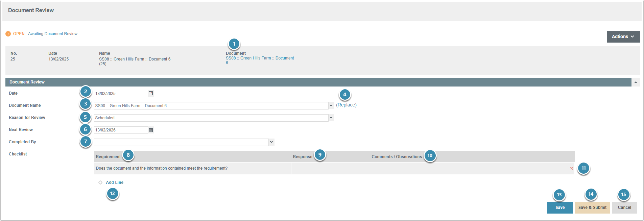Image resolution: width=644 pixels, height=221 pixels.
Task: Click the plus icon beside Add Line
Action: [x=100, y=183]
